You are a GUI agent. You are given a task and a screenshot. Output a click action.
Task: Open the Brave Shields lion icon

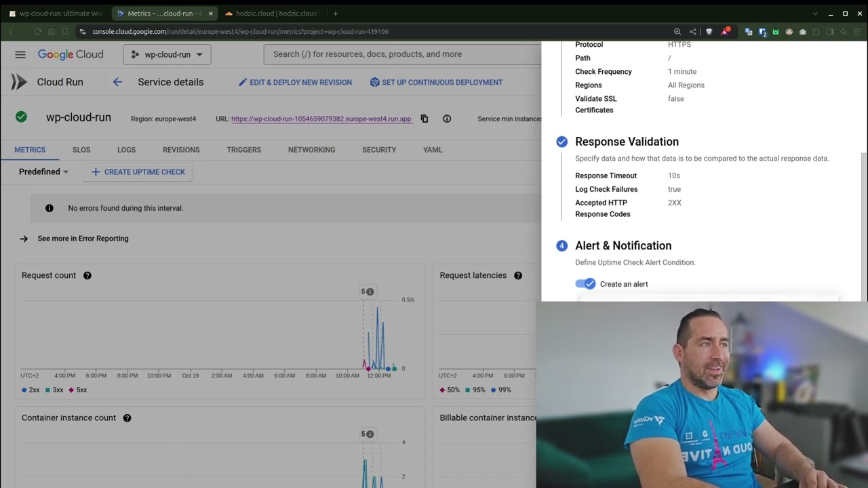point(709,32)
